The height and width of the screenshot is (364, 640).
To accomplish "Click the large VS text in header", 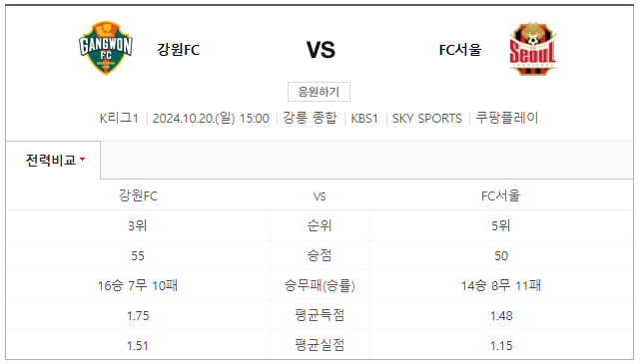I will click(320, 50).
